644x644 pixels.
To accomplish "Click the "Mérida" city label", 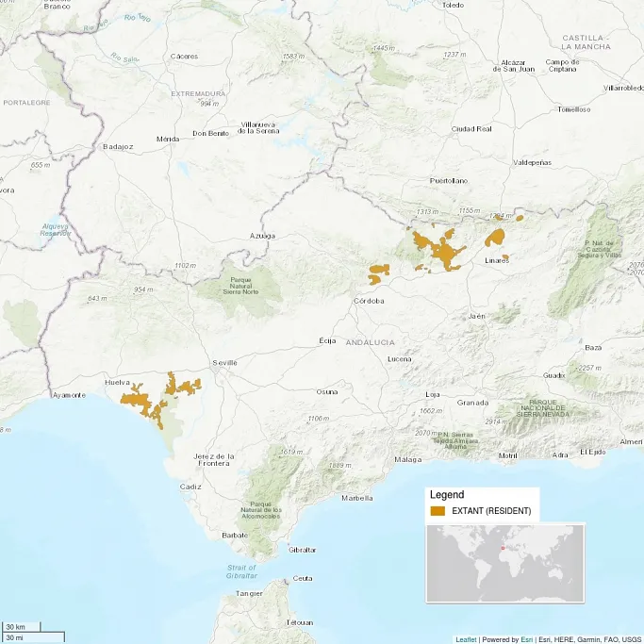I will tap(168, 140).
